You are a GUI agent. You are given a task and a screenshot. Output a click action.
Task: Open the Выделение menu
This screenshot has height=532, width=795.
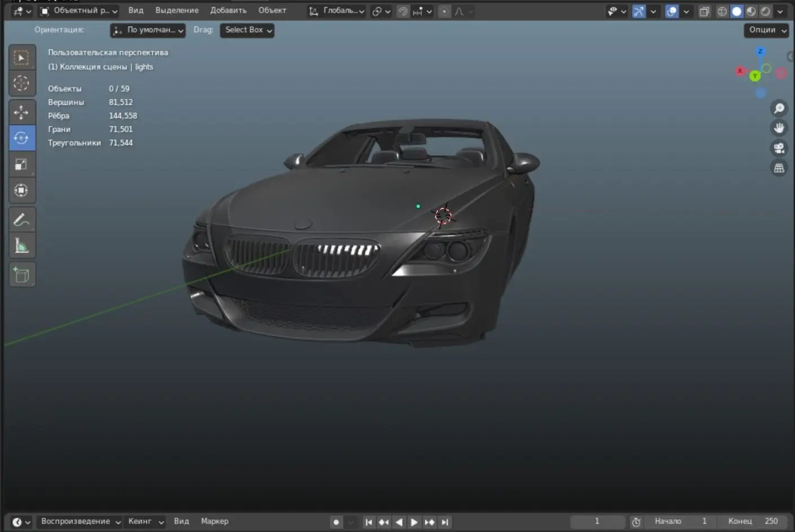(x=177, y=11)
